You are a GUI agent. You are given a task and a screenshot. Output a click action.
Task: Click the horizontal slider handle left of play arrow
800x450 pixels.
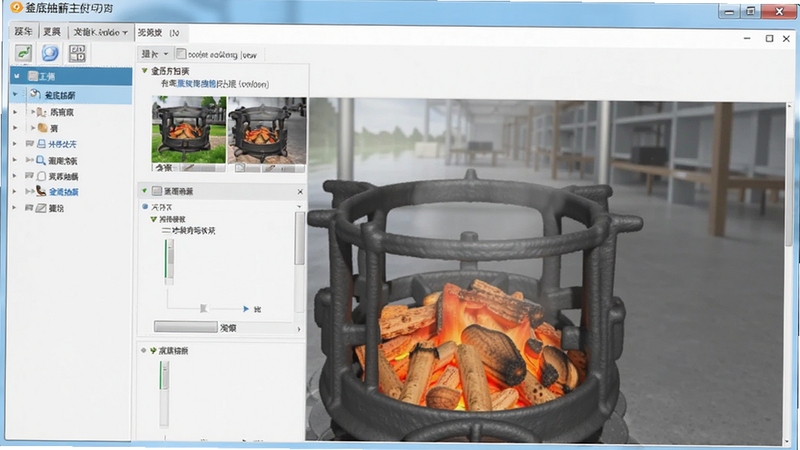[x=204, y=308]
